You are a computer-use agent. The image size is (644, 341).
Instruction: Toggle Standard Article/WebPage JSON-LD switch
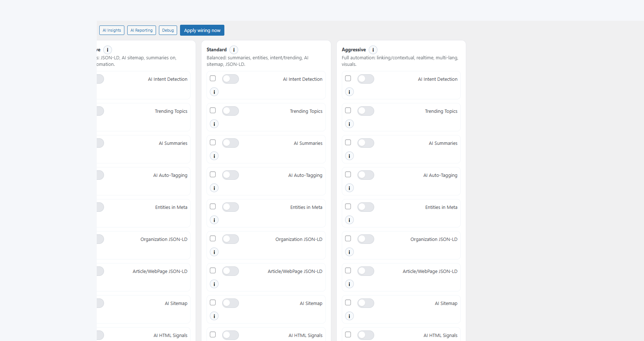click(231, 271)
